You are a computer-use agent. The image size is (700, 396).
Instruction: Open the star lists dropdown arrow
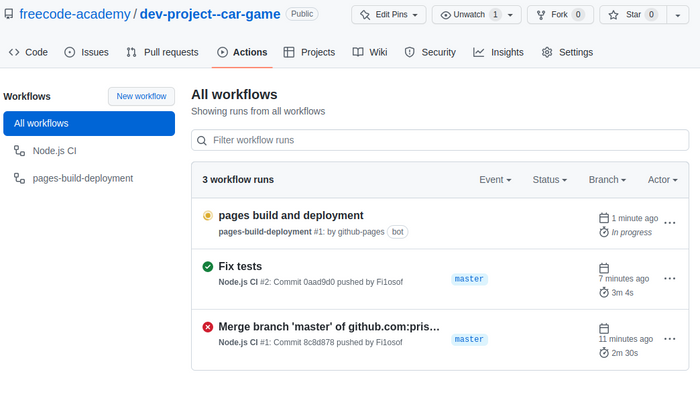[678, 15]
